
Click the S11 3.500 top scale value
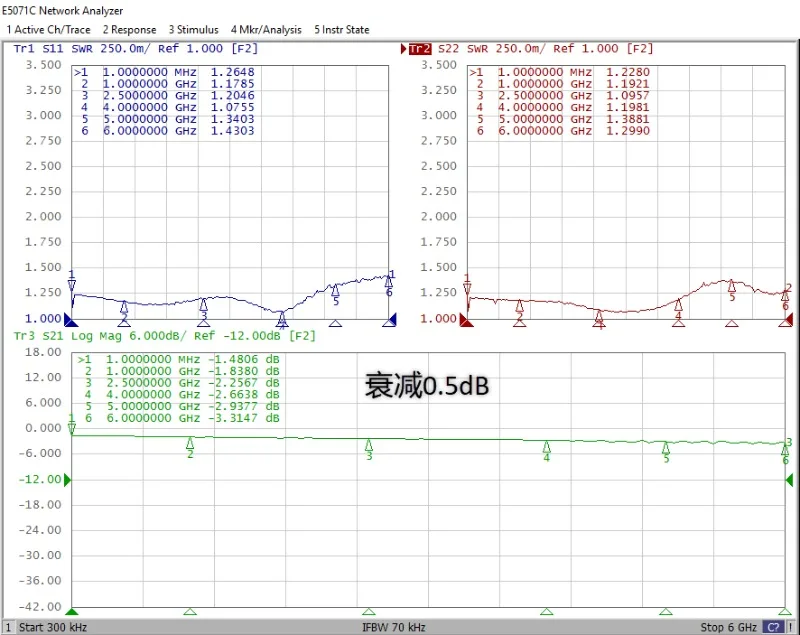click(x=43, y=65)
